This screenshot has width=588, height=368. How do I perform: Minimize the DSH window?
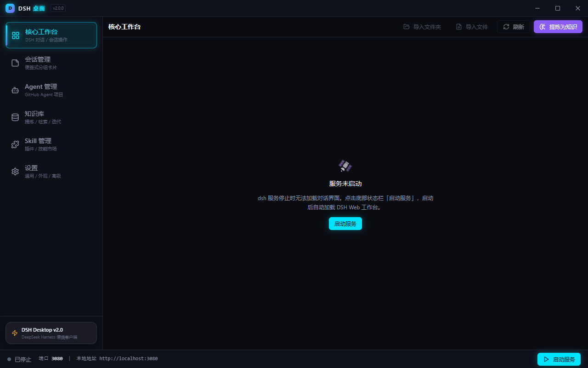pyautogui.click(x=537, y=8)
